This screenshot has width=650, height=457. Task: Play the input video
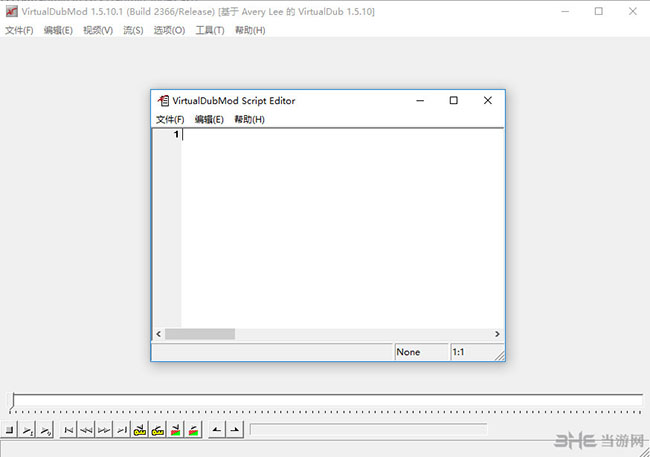coord(27,430)
